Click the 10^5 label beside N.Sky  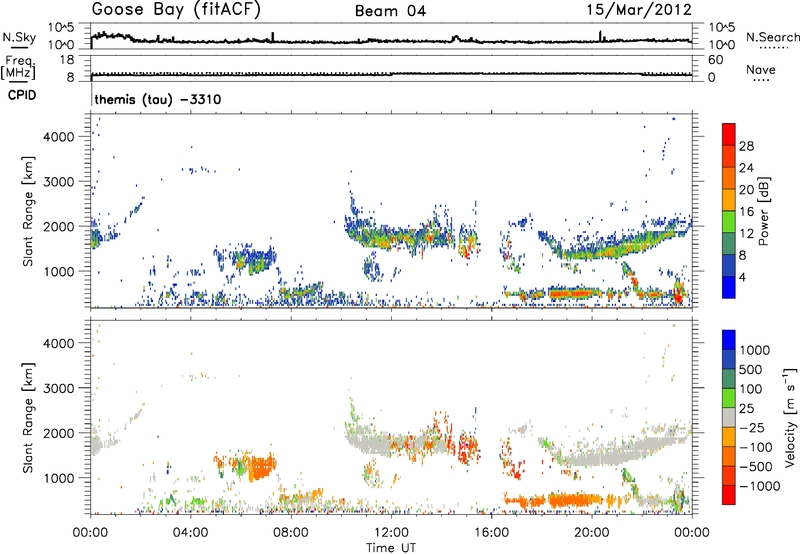pos(61,28)
